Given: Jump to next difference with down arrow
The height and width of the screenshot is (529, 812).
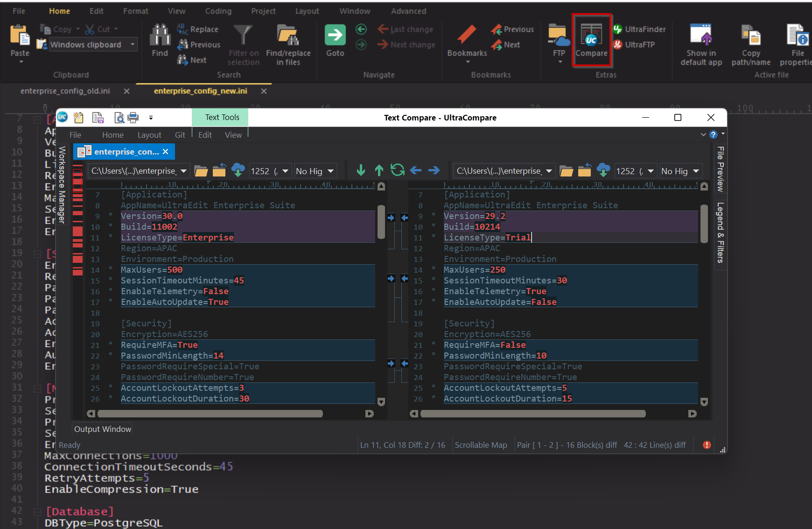Looking at the screenshot, I should coord(361,170).
